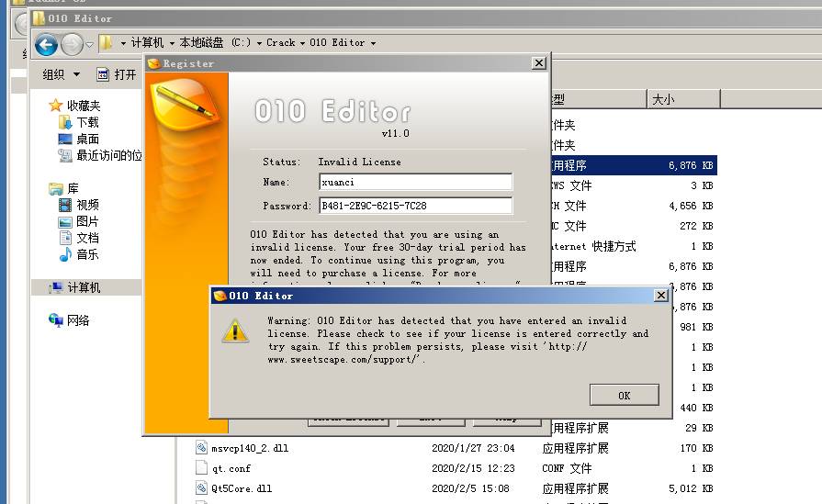Click the CONF 文件 type cell

(567, 468)
